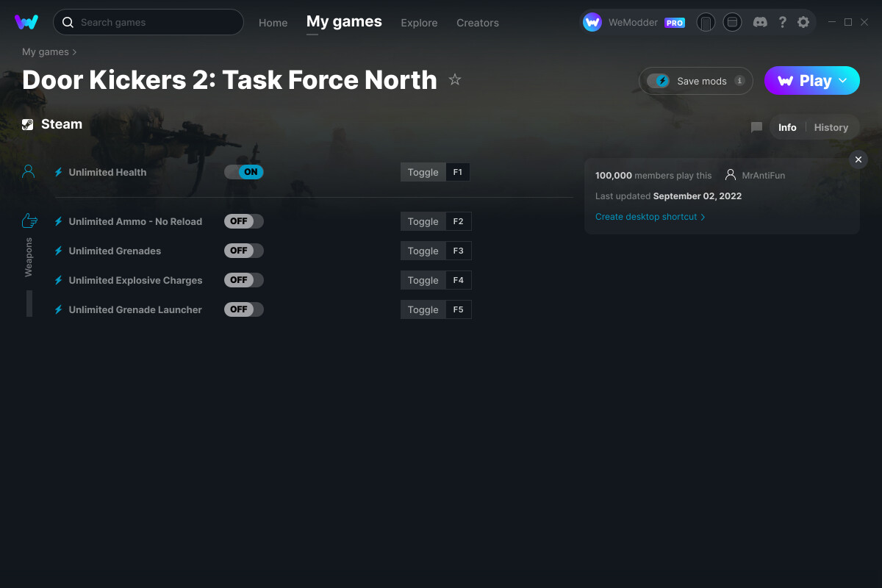Change the F2 hotkey binding
Screen dimensions: 882x588
click(x=458, y=221)
